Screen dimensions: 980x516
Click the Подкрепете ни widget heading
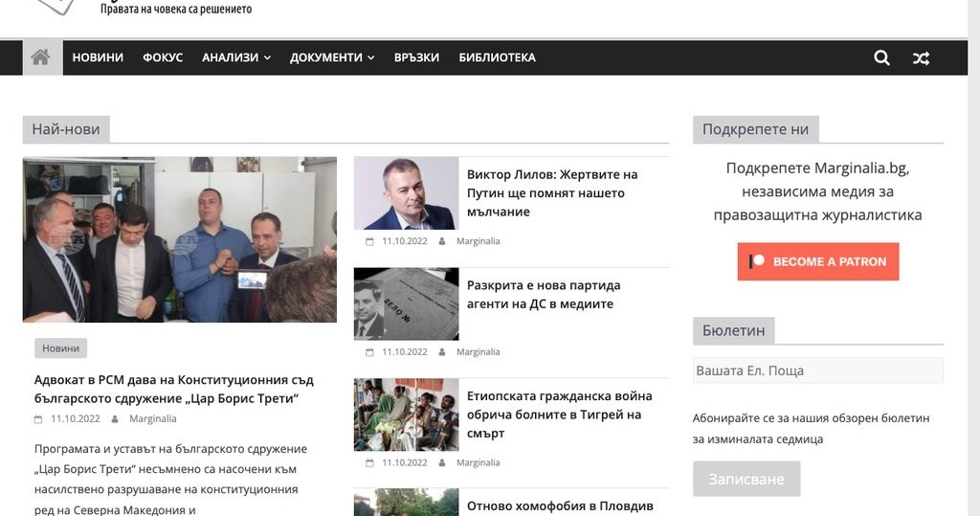click(x=756, y=129)
